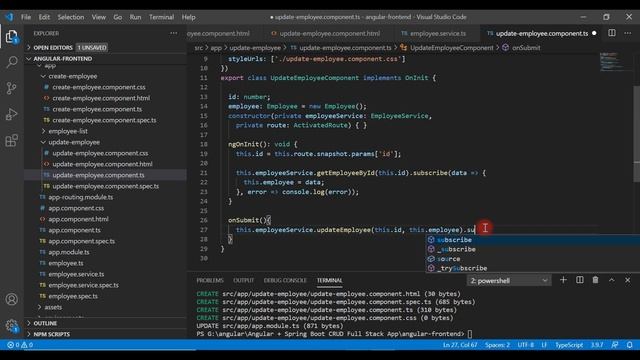Open the View menu
Viewport: 640px width, 360px height.
98,17
